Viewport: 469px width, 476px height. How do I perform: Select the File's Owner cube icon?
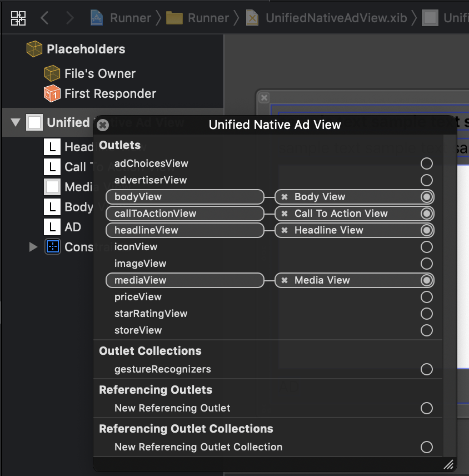[52, 73]
